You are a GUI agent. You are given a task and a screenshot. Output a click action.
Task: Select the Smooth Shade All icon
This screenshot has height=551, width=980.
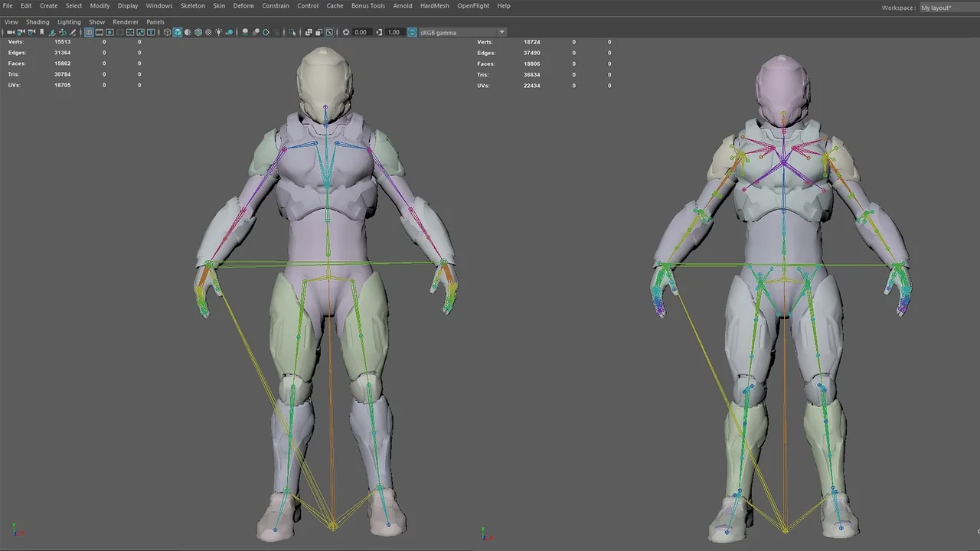pyautogui.click(x=178, y=32)
